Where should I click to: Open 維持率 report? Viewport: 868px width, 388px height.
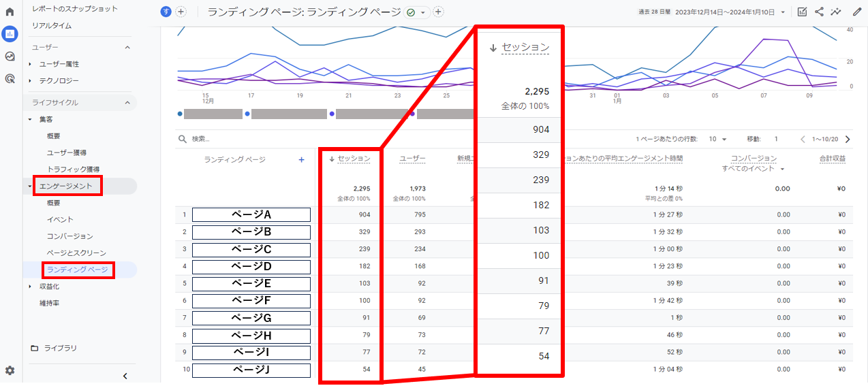[x=49, y=303]
